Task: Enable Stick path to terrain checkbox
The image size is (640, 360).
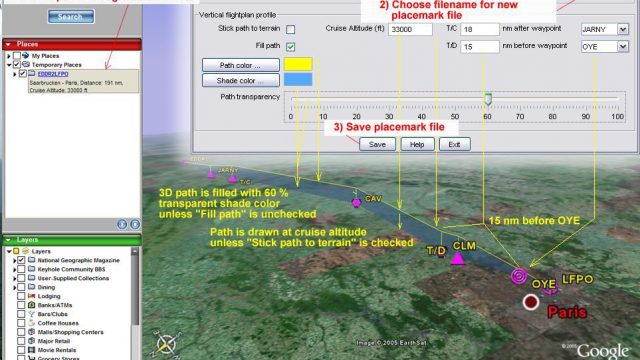Action: pyautogui.click(x=290, y=29)
